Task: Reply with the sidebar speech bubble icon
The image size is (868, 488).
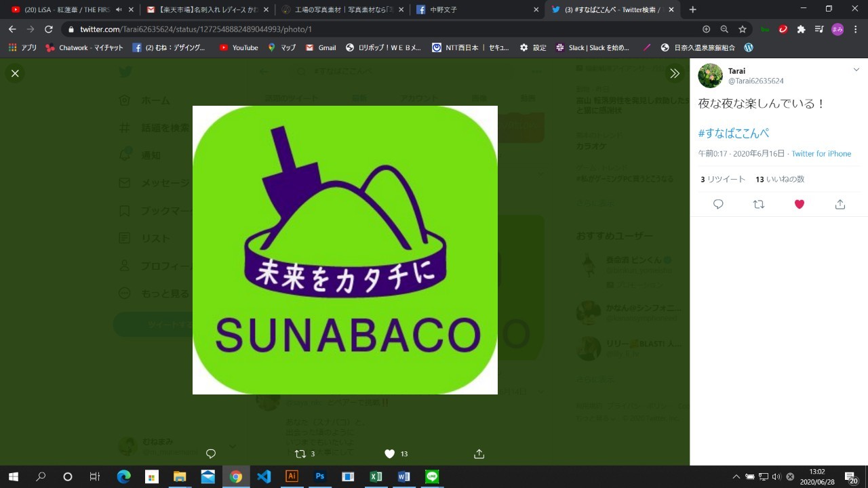Action: click(718, 204)
